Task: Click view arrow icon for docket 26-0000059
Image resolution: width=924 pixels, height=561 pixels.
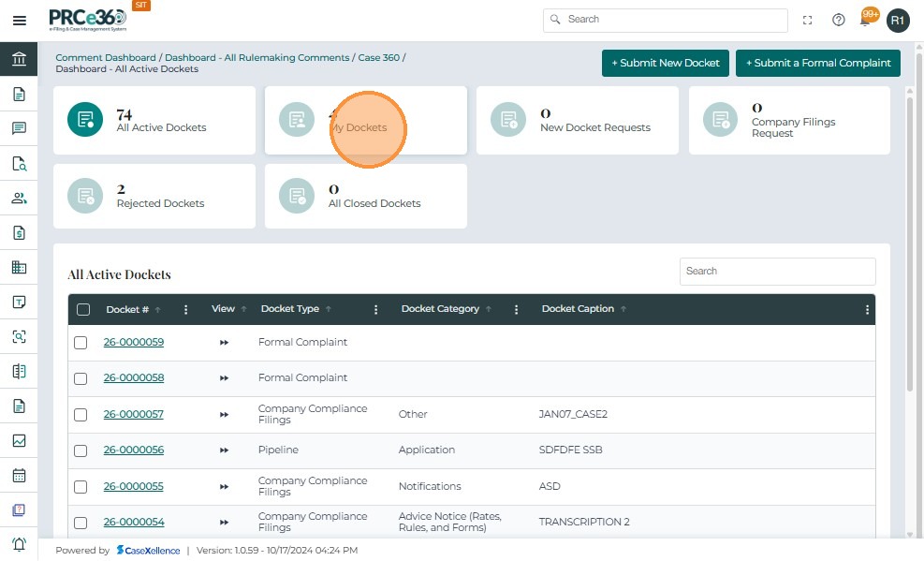Action: click(x=224, y=343)
